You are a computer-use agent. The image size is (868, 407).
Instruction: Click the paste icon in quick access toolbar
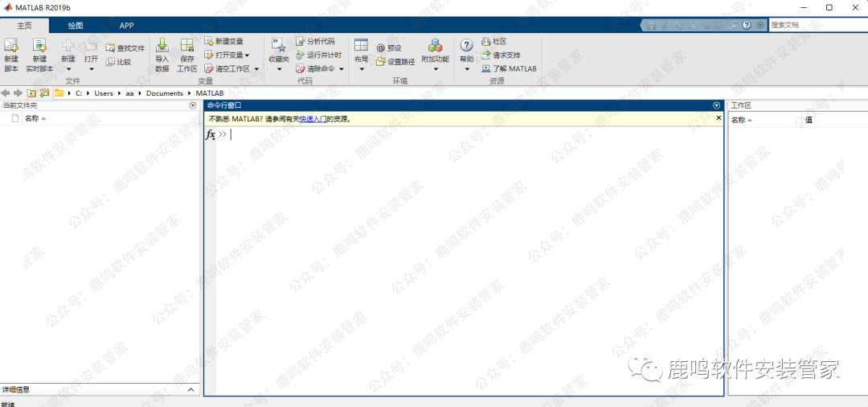[x=692, y=25]
